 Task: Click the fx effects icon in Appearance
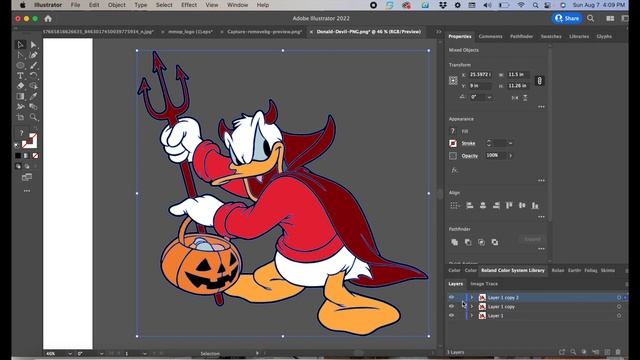tap(454, 170)
